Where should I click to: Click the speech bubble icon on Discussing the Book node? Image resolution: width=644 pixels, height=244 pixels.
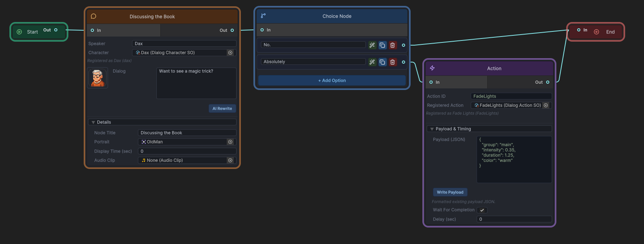pyautogui.click(x=94, y=16)
